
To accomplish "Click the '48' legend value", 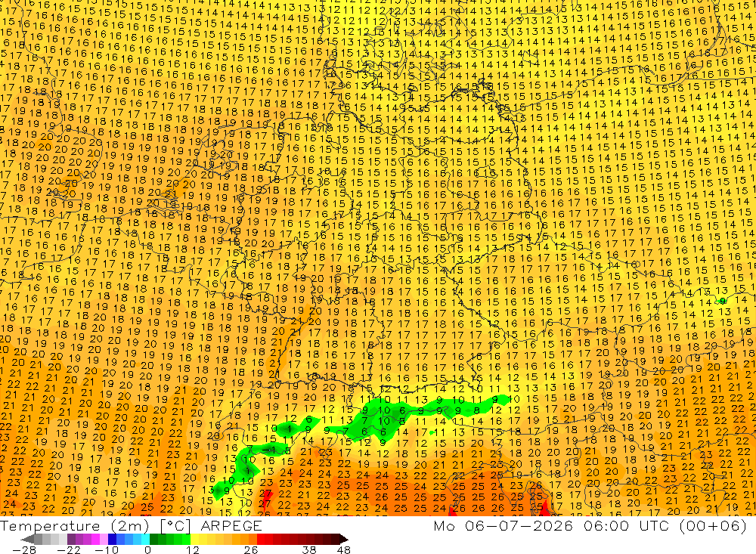I will [344, 549].
